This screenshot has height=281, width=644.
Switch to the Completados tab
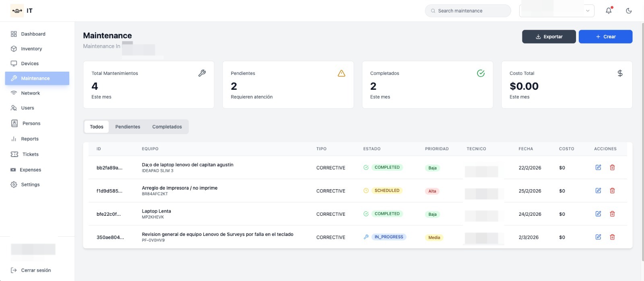[167, 127]
